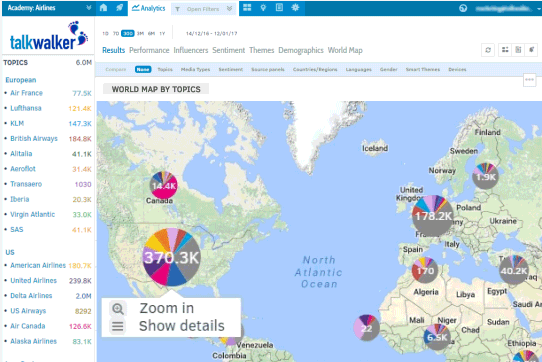Click the lightbulb insights icon
Viewport: 542px width, 362px height.
pos(263,8)
